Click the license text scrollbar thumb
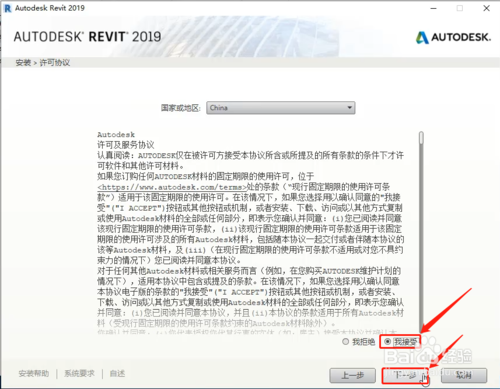The image size is (500, 389). pos(421,138)
